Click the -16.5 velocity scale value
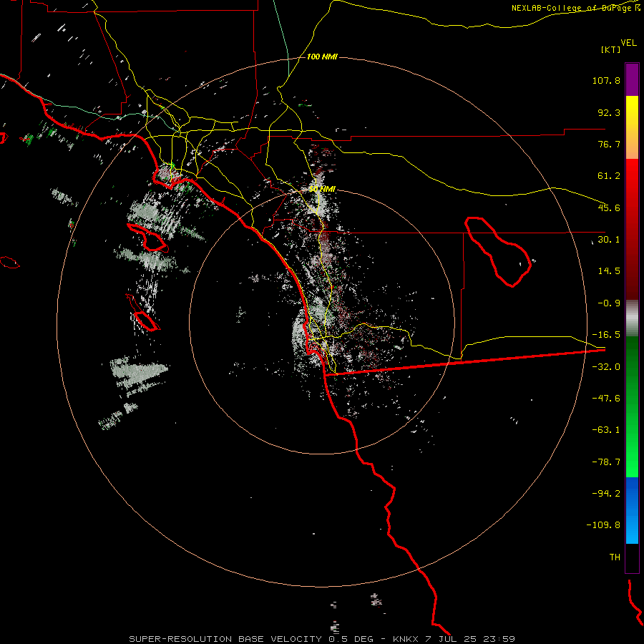 click(x=606, y=335)
